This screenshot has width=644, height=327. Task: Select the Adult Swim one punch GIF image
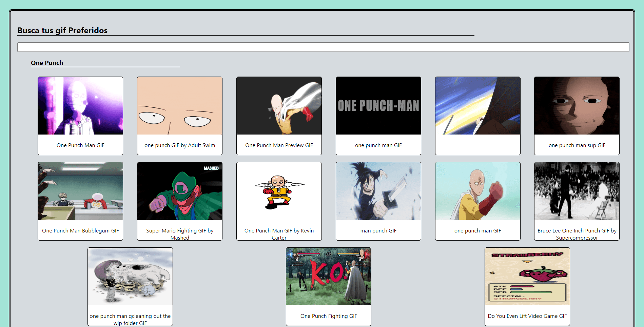(180, 106)
